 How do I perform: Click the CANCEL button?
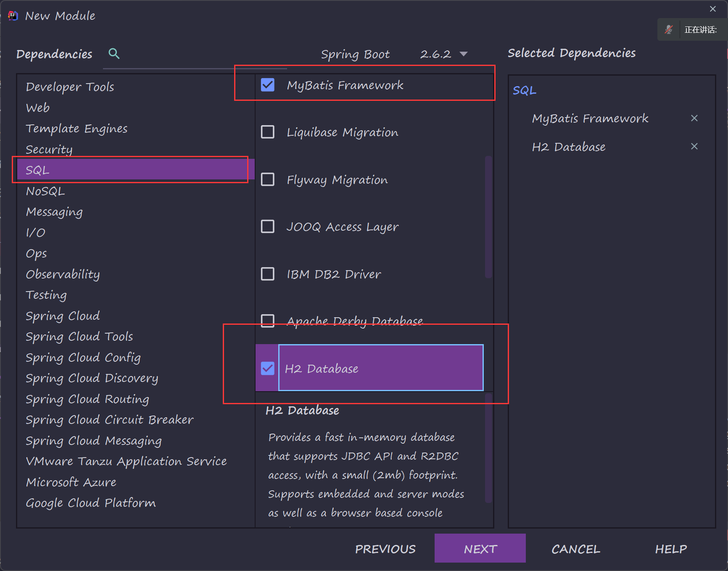pos(575,549)
